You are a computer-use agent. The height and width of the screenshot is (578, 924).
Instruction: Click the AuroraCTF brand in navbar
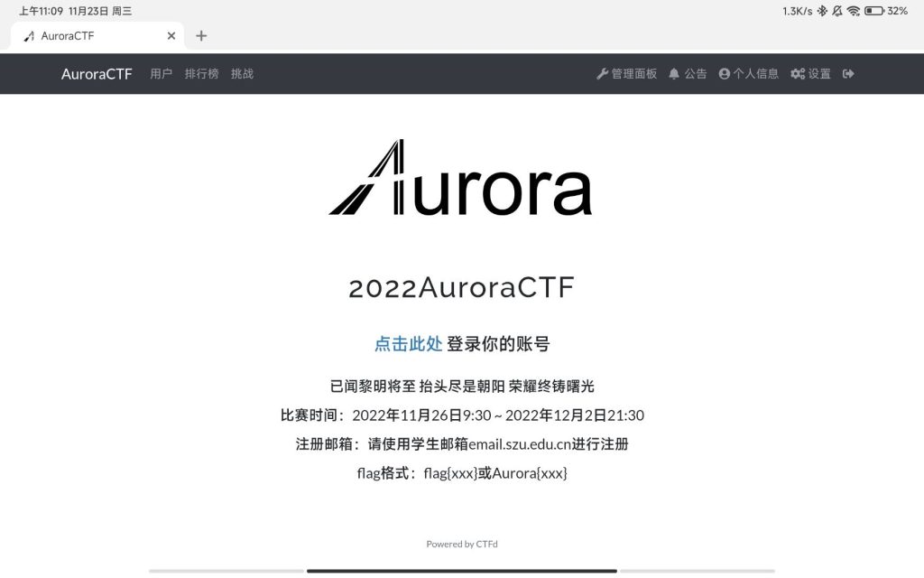97,74
